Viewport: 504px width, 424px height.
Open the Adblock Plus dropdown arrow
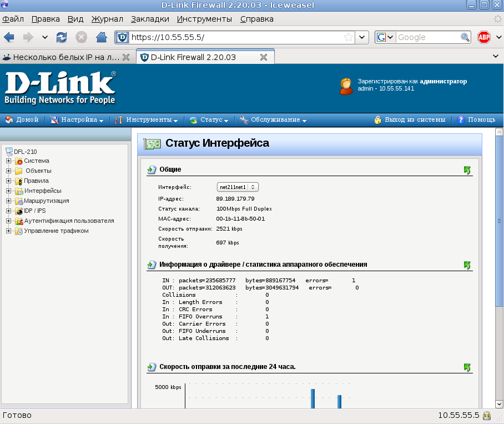click(x=498, y=37)
